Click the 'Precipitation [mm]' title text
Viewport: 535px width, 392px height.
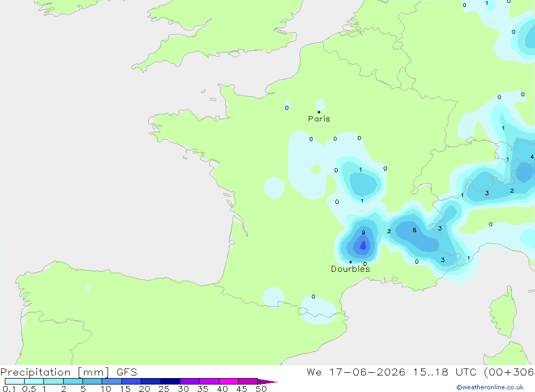tap(55, 372)
